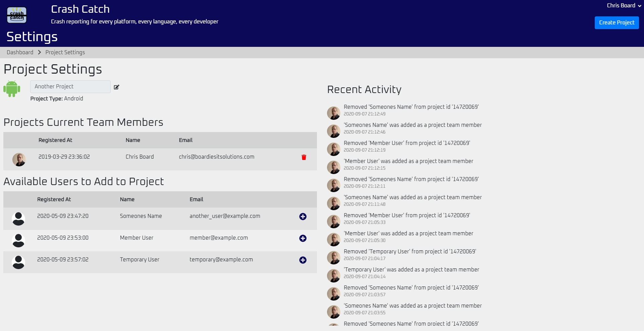The image size is (644, 331).
Task: Click registration date 2020-05-09 23:53:00
Action: 63,238
